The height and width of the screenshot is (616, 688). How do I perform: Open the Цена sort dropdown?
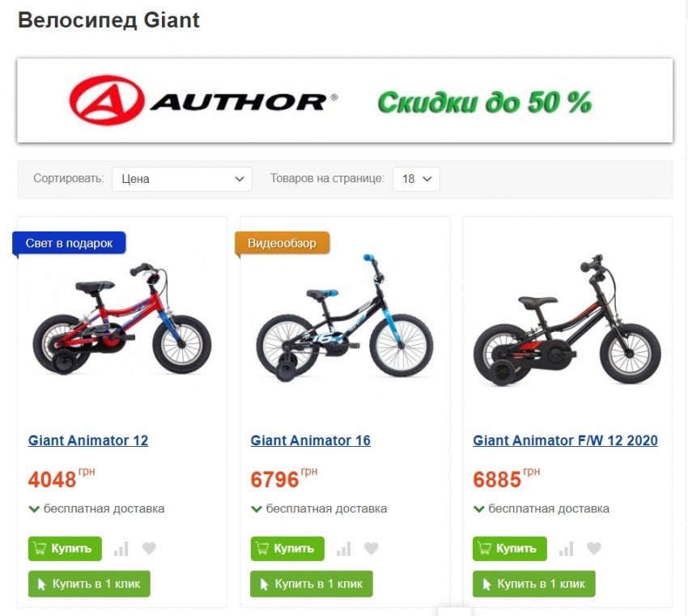point(182,179)
